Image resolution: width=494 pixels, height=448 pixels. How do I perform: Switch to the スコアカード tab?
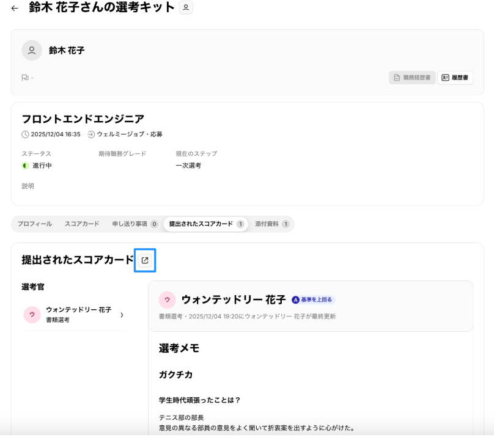[x=82, y=224]
